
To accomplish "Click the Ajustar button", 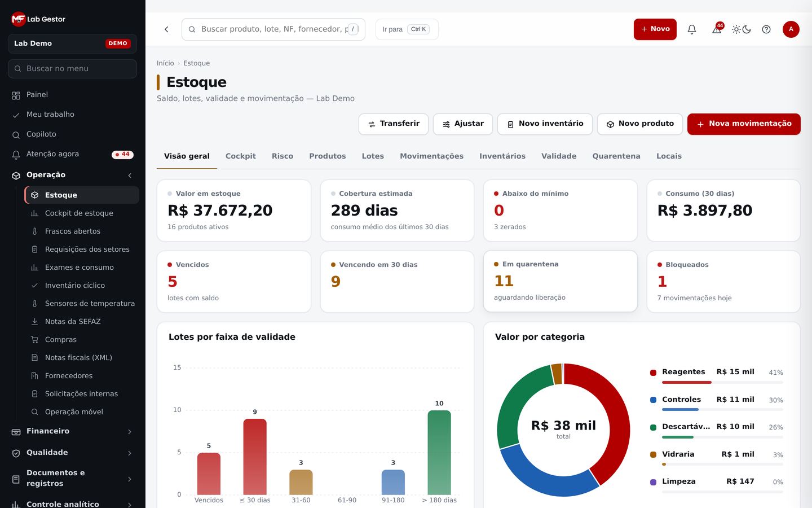I will point(463,124).
